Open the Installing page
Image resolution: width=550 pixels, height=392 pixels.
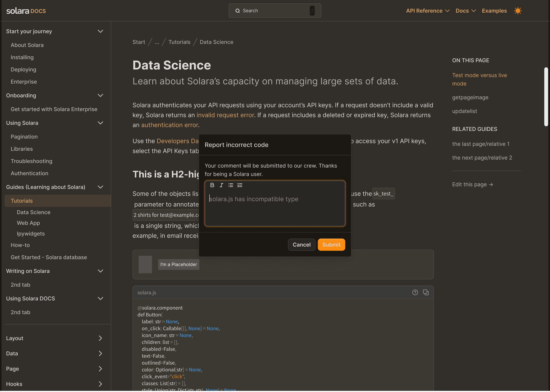[x=22, y=57]
